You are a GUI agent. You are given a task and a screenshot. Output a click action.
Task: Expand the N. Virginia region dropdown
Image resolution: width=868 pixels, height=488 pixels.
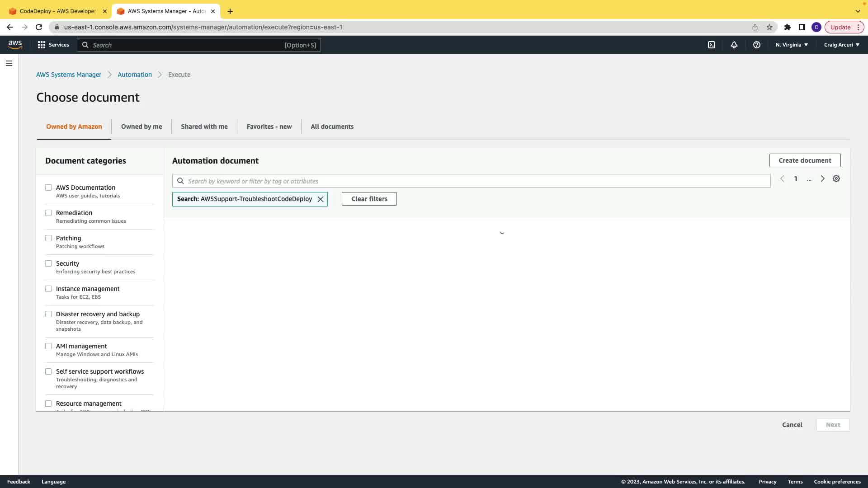coord(792,45)
